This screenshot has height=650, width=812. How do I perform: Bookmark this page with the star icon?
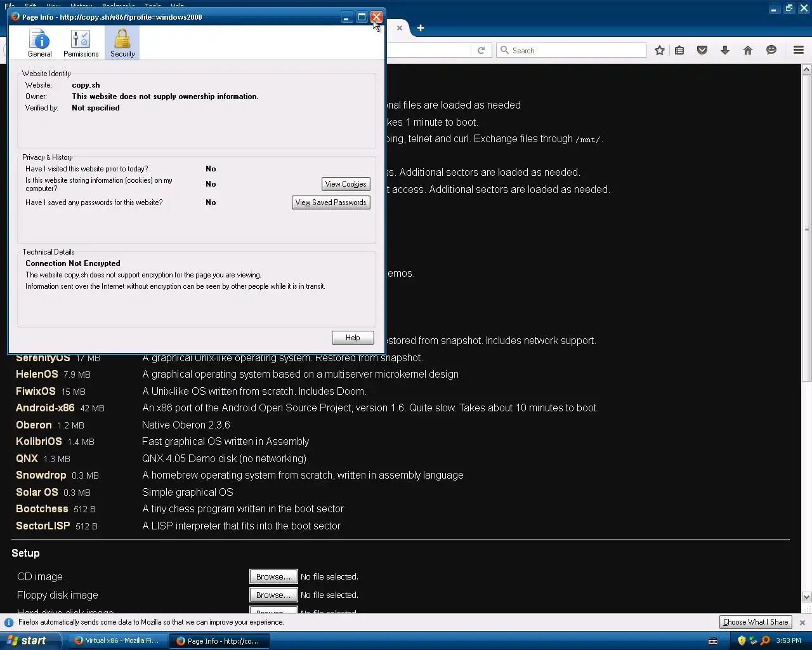pos(660,50)
